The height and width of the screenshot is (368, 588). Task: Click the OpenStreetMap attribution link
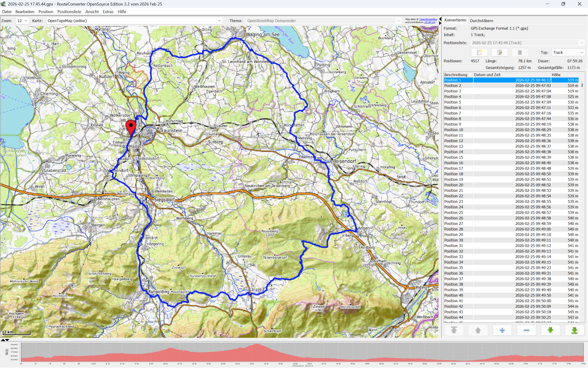[428, 19]
